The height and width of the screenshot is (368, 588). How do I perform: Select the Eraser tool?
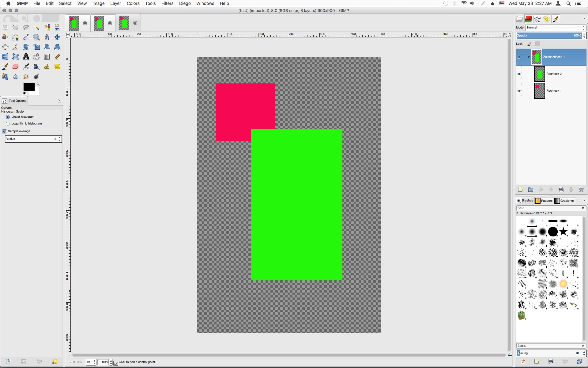tap(16, 67)
